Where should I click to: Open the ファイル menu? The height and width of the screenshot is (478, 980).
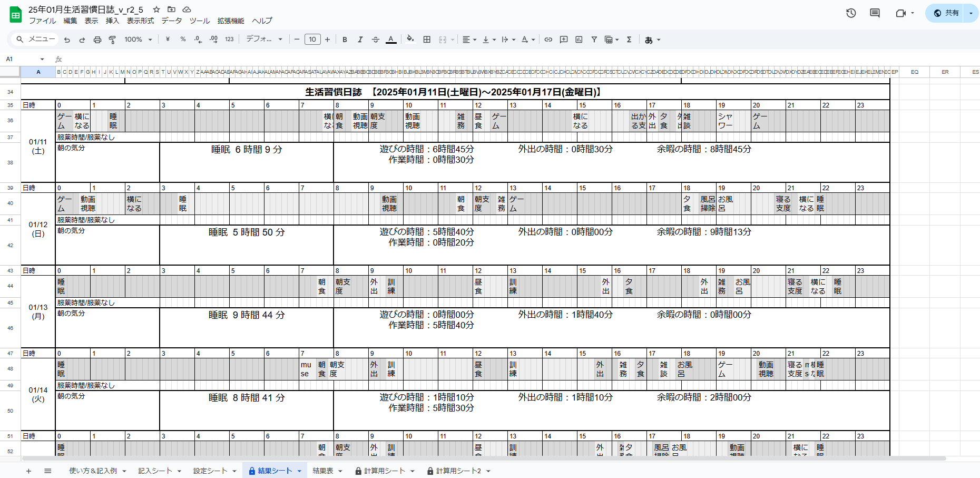[x=43, y=21]
